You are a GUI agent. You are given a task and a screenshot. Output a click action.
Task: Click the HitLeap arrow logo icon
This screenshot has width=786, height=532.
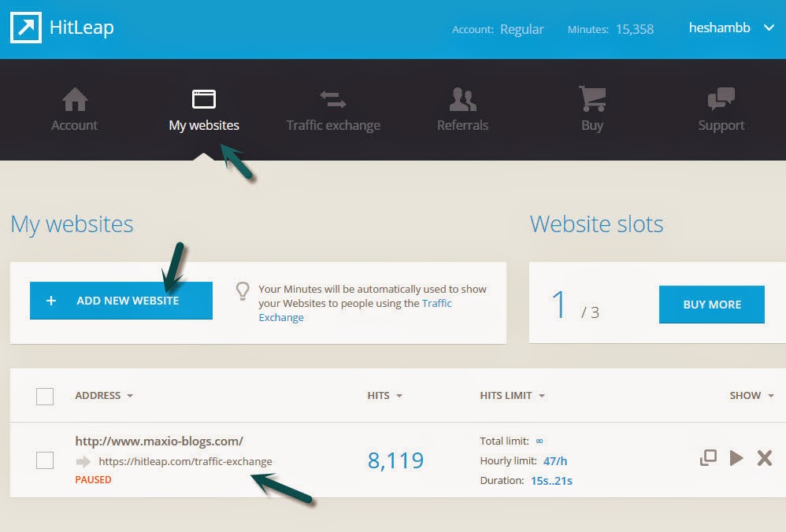(25, 28)
